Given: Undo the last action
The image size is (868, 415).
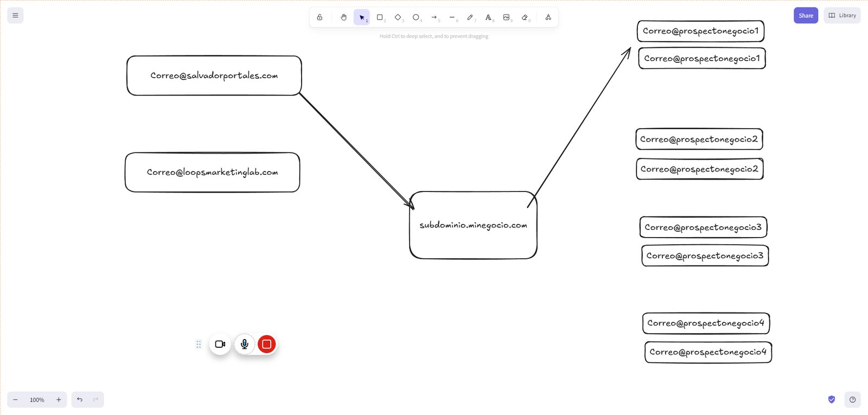Looking at the screenshot, I should 80,400.
